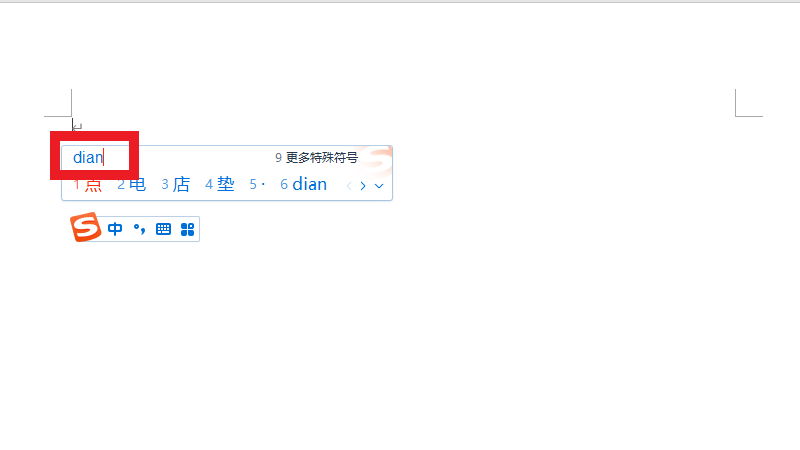Select candidate 6 dian English text
The image size is (800, 450).
[303, 184]
